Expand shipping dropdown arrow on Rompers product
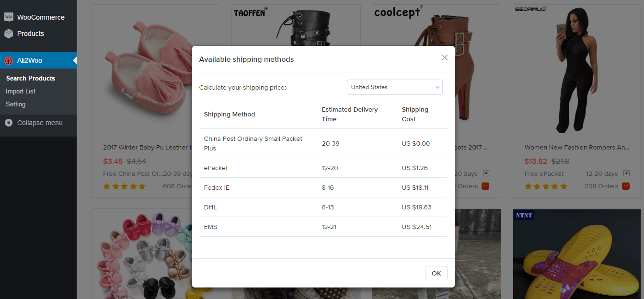 (626, 173)
